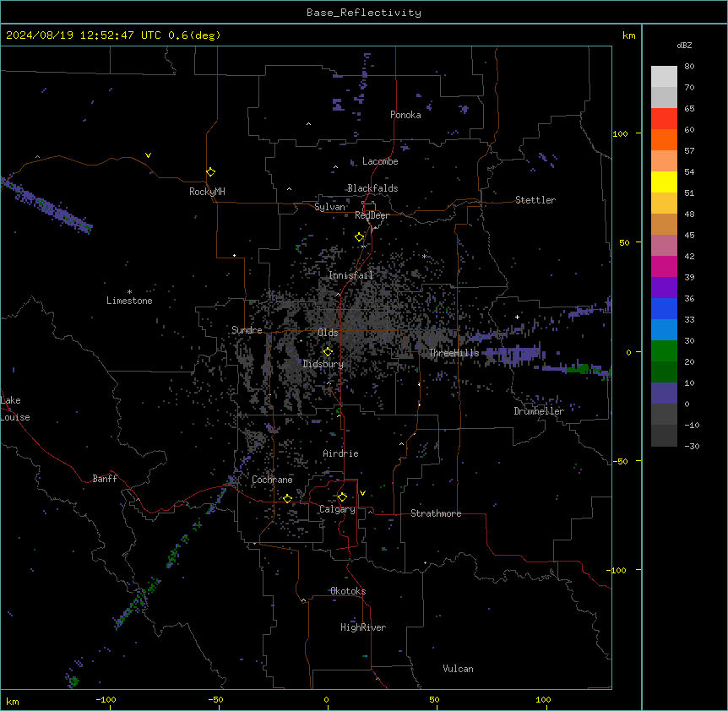The height and width of the screenshot is (711, 728).
Task: Click the Limestone label
Action: tap(129, 301)
